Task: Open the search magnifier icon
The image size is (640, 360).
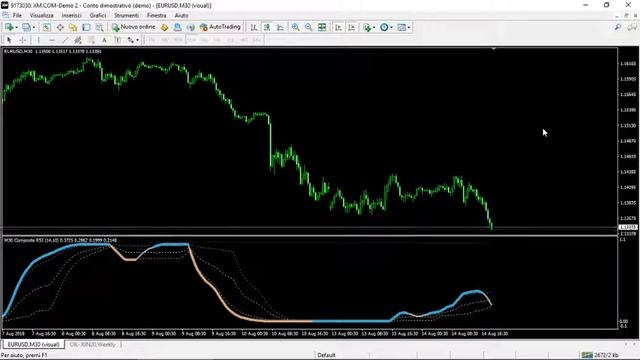Action: click(x=618, y=27)
